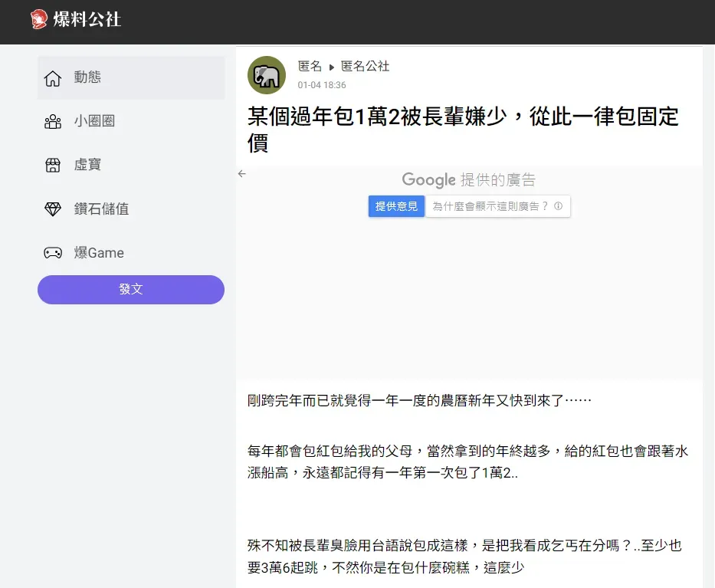Click paragraph starting 剛跨完年而已
The image size is (715, 588).
pyautogui.click(x=419, y=400)
